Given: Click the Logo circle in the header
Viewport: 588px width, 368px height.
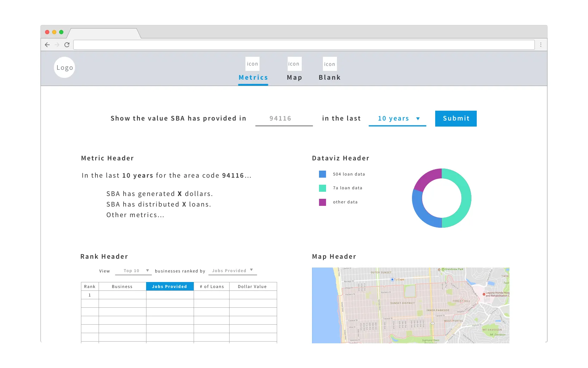Looking at the screenshot, I should tap(64, 67).
